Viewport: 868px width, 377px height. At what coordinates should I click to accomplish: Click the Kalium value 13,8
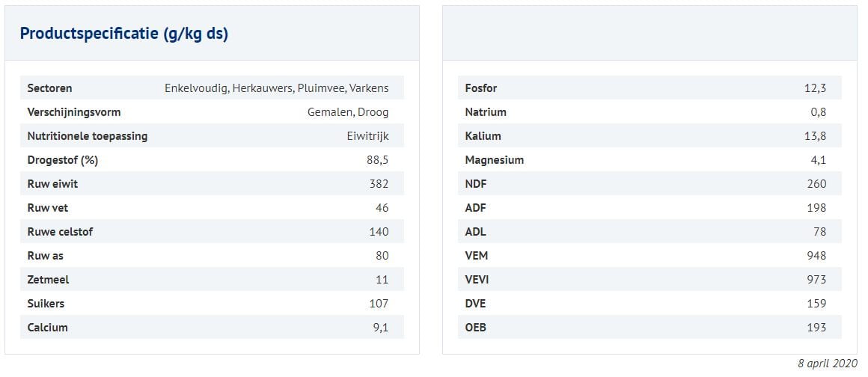(816, 136)
